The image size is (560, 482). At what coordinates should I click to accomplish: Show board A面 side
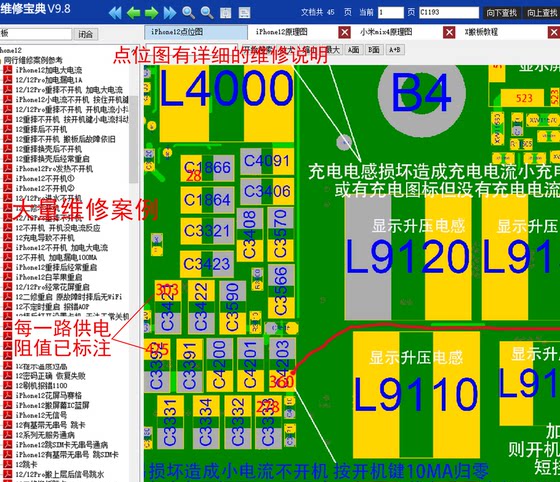[354, 50]
